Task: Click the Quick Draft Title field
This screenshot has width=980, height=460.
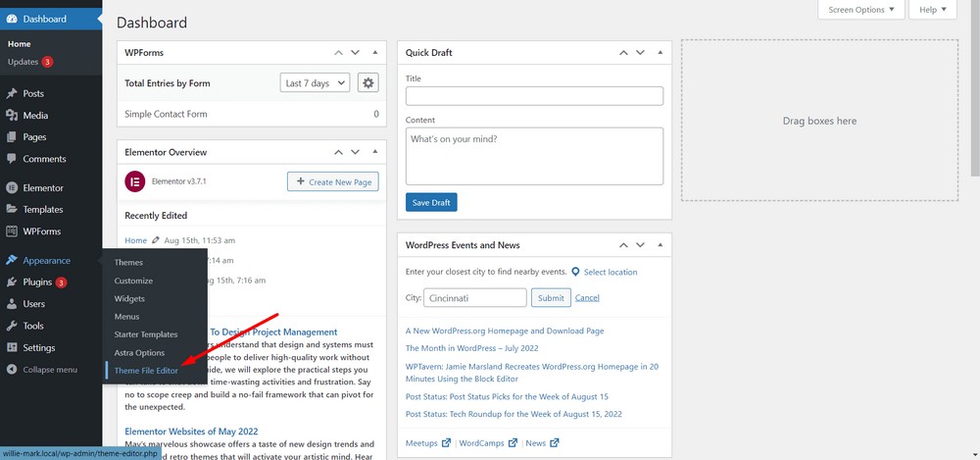Action: (x=534, y=96)
